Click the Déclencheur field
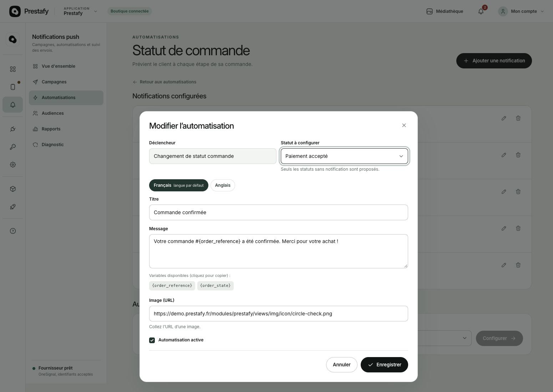Screen dimensions: 553x392 [x=213, y=156]
